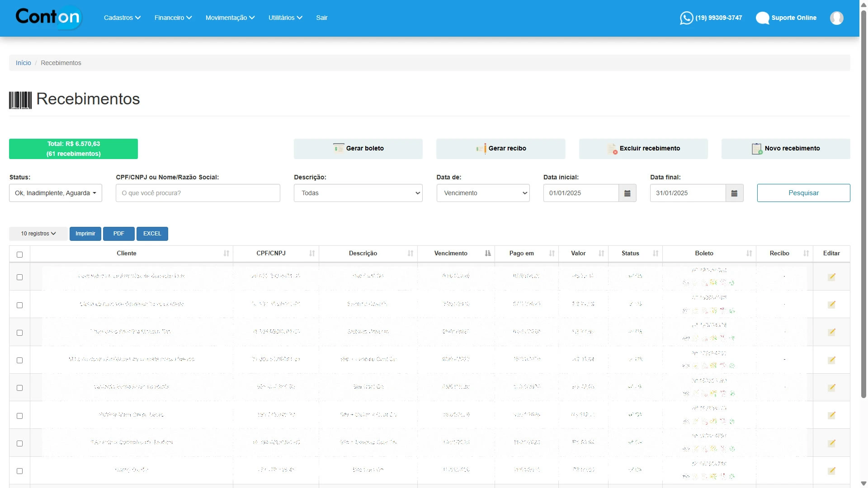The width and height of the screenshot is (868, 488).
Task: Open the Movimentação menu
Action: [x=230, y=18]
